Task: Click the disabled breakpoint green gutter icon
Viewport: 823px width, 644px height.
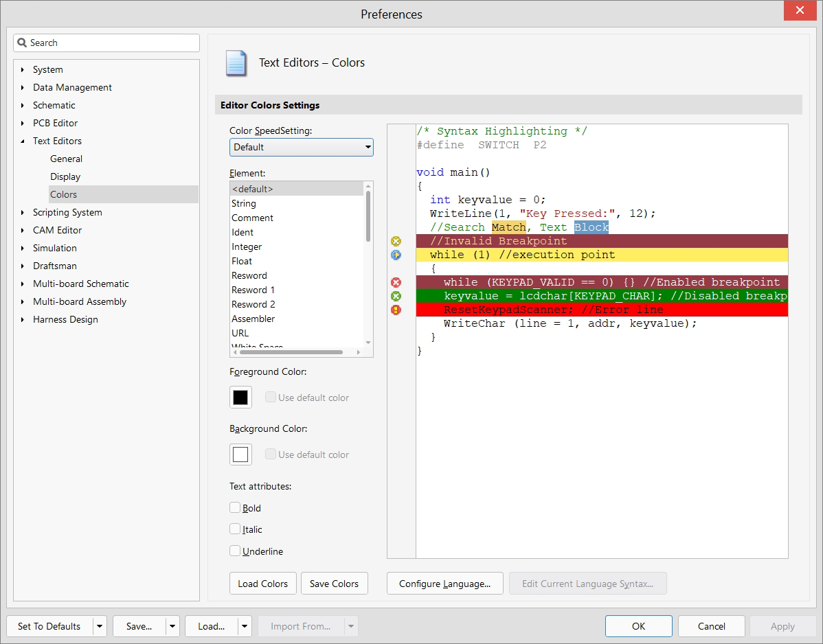Action: [x=396, y=297]
